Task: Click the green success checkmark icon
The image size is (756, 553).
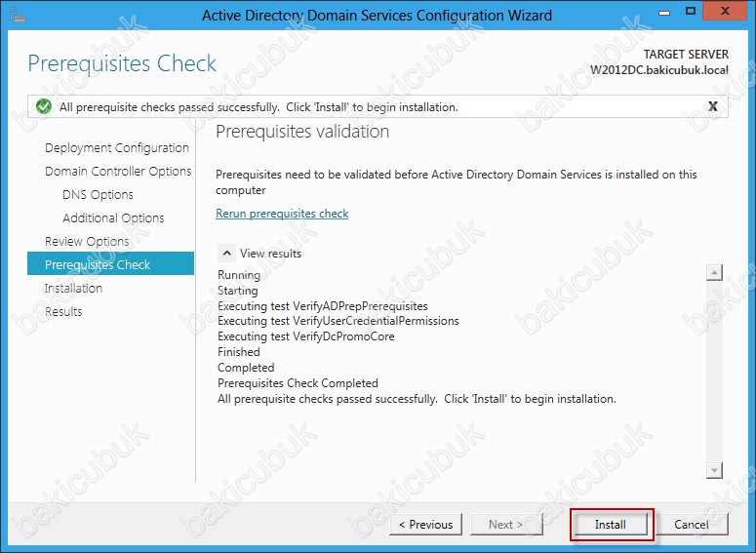Action: tap(44, 106)
